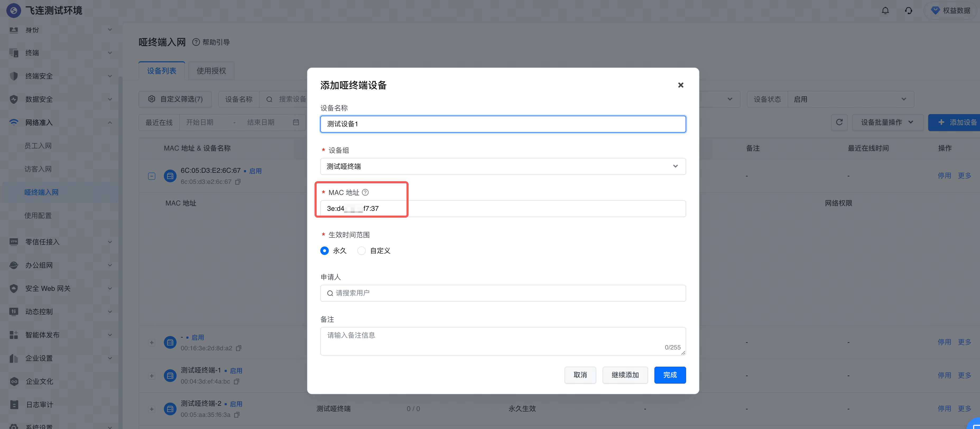This screenshot has width=980, height=429.
Task: Click device icon for 测试哑终端-1 row
Action: click(x=170, y=376)
